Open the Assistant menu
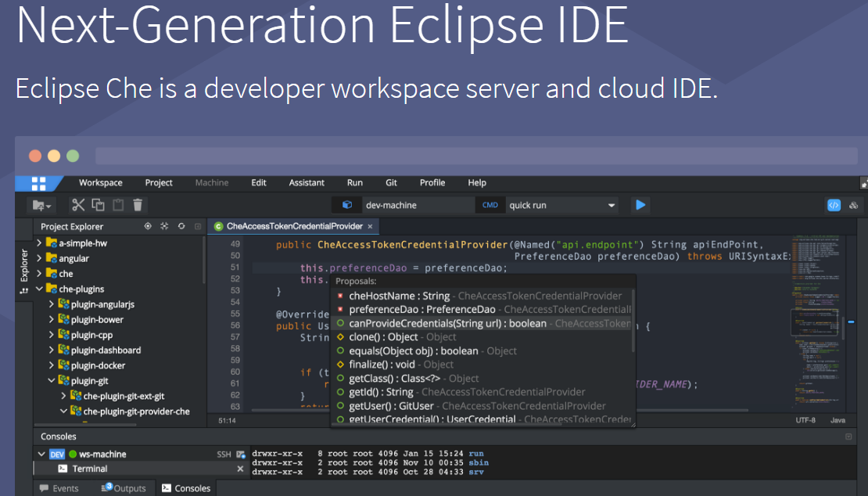 [307, 183]
